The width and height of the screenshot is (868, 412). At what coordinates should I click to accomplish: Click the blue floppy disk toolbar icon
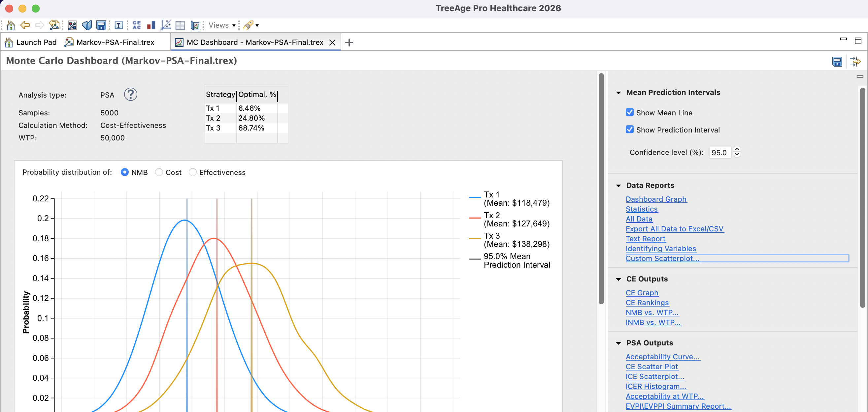(101, 25)
